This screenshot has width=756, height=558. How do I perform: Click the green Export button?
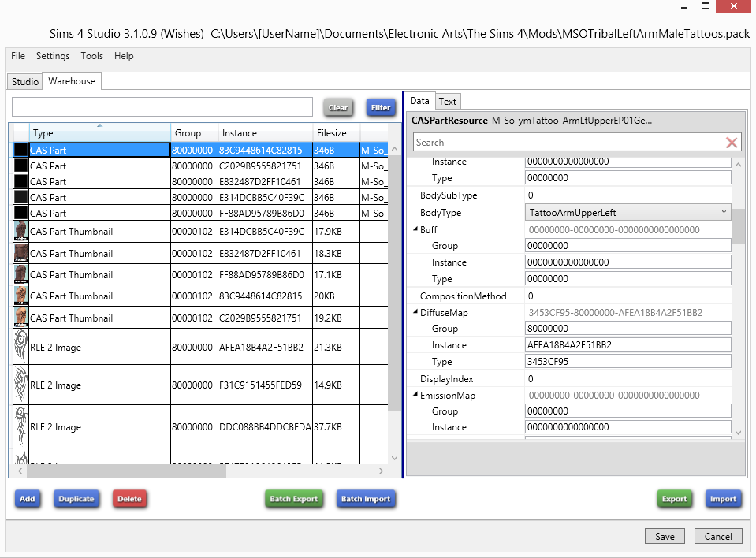click(674, 499)
